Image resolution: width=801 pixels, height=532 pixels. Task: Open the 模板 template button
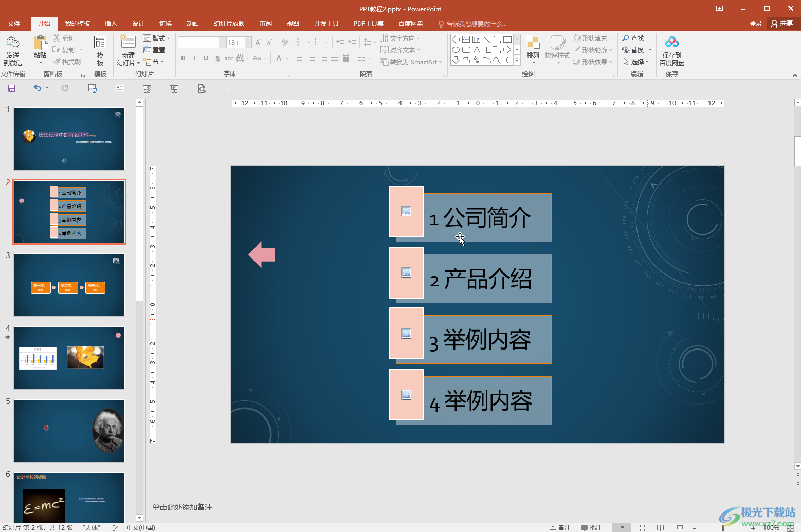click(100, 50)
